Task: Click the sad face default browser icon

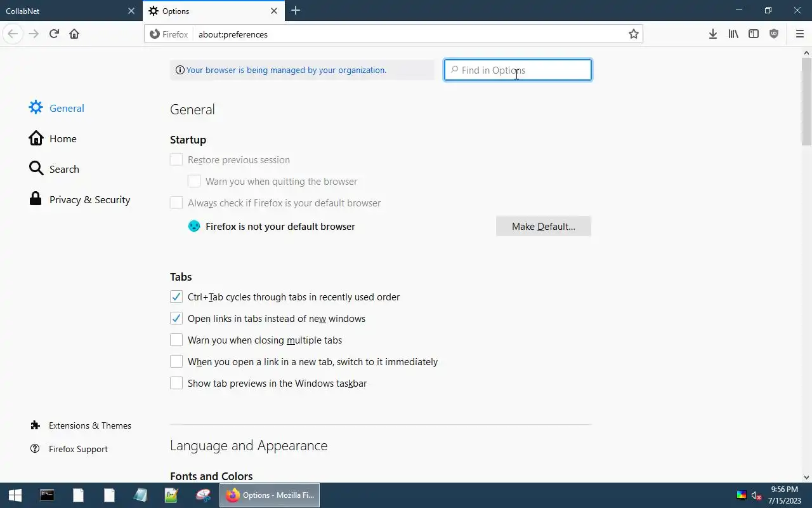Action: pos(194,226)
